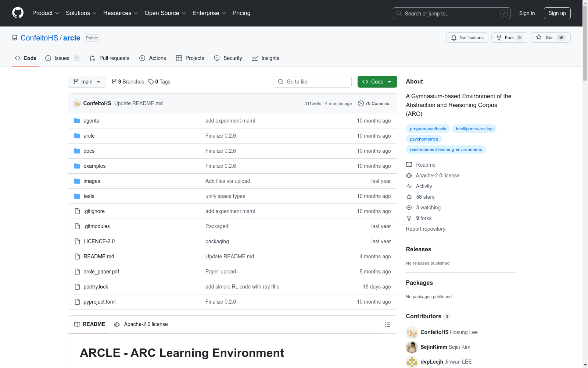Expand the green Code dropdown button
This screenshot has width=588, height=368.
[377, 82]
